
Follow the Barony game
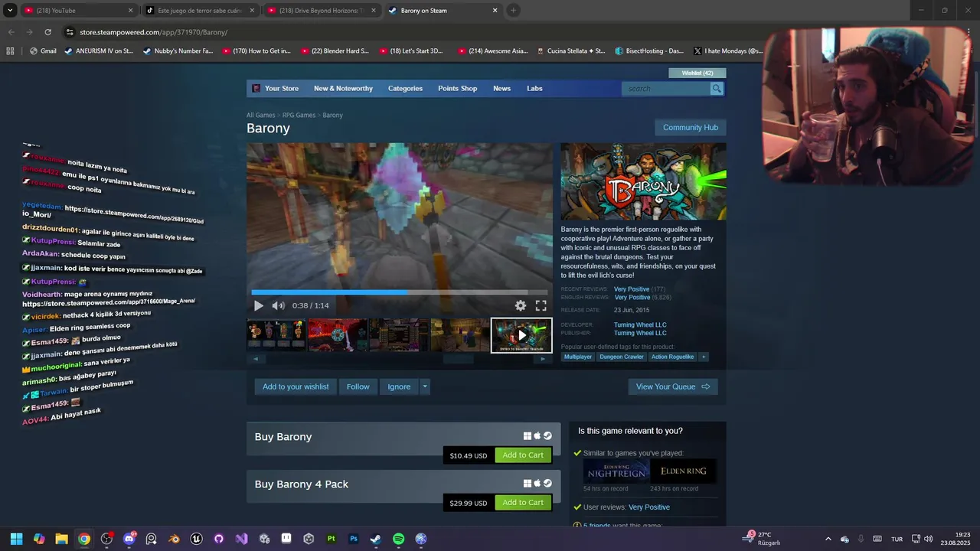click(x=358, y=386)
